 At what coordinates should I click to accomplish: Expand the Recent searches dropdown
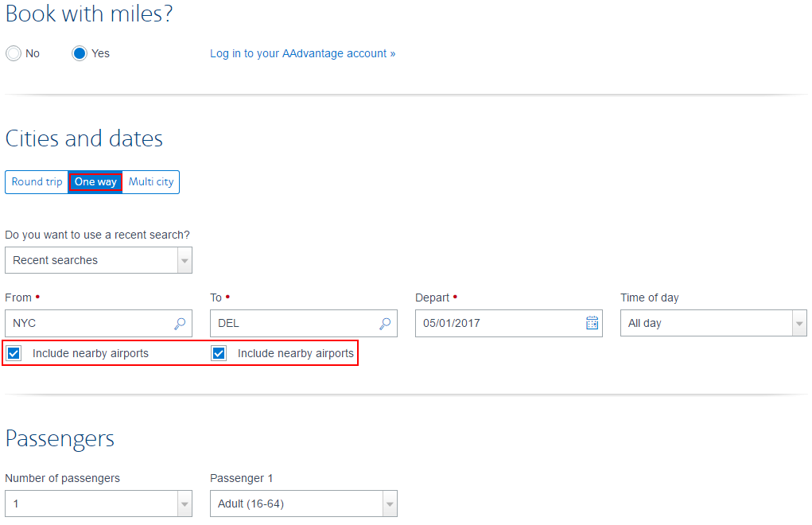[x=99, y=260]
